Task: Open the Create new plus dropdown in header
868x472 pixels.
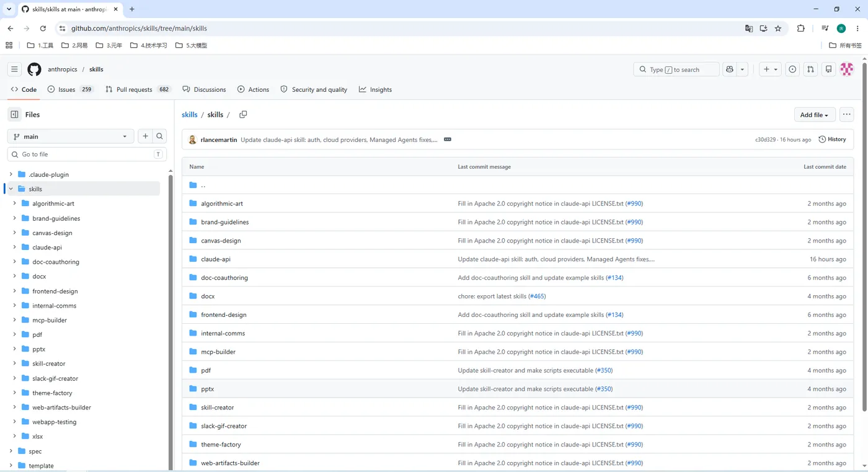Action: [x=770, y=69]
